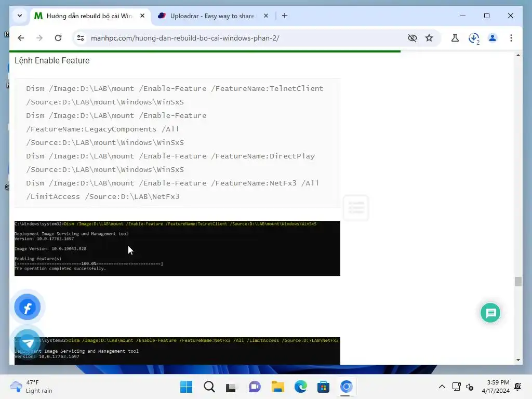This screenshot has height=399, width=532.
Task: Open the tab search dropdown arrow
Action: coord(20,16)
